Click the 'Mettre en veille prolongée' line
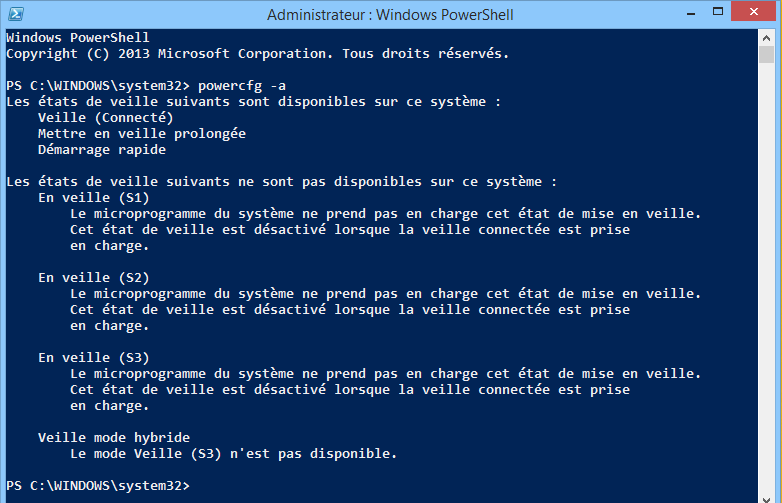The width and height of the screenshot is (782, 503). [141, 133]
